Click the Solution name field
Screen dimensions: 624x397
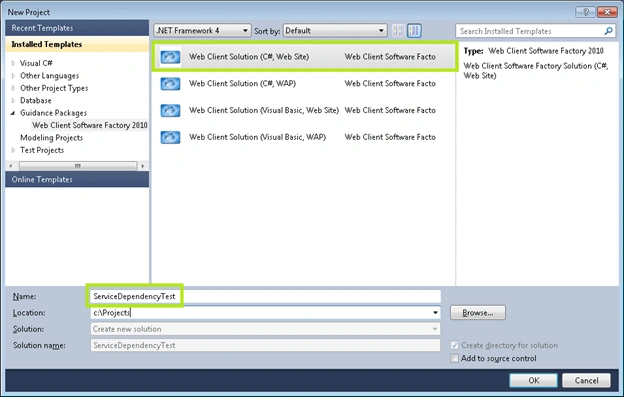265,345
